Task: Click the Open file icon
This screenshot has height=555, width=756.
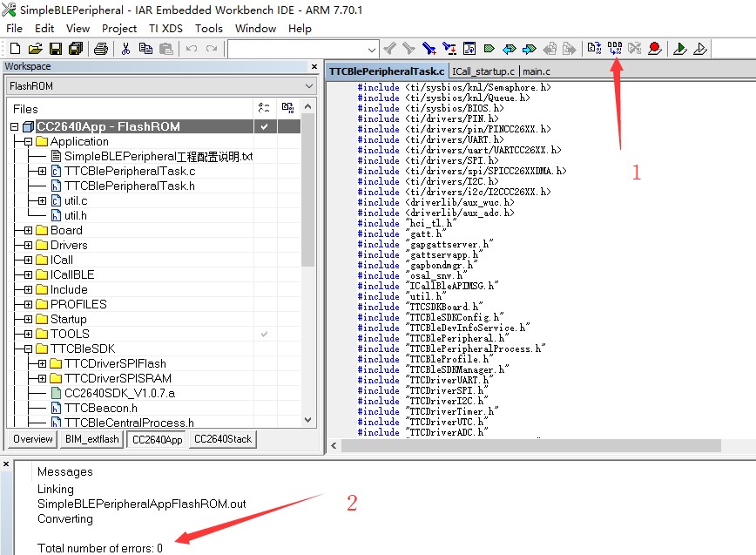Action: [35, 49]
